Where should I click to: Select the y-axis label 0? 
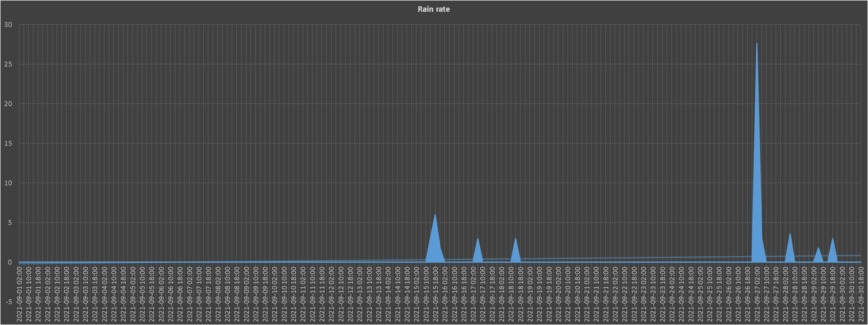coord(10,262)
